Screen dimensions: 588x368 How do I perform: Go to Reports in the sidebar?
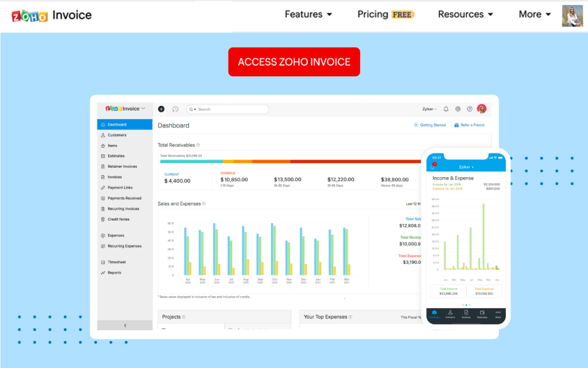(x=114, y=273)
